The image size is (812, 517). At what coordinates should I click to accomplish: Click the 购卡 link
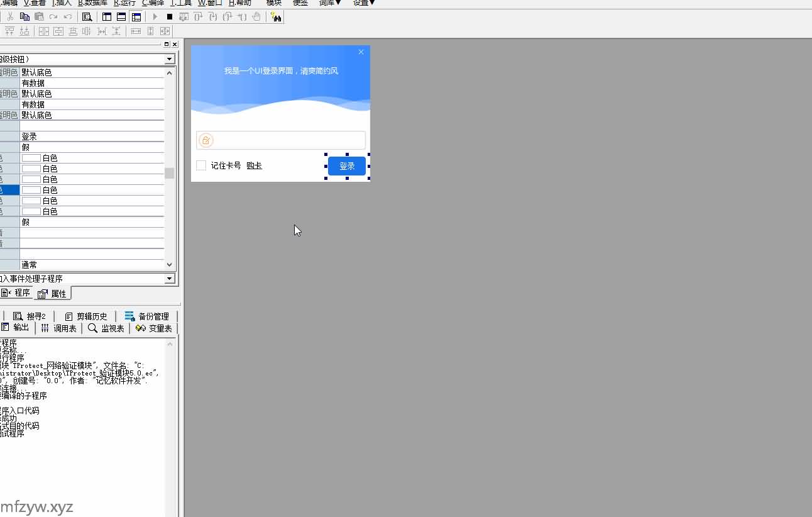point(254,165)
